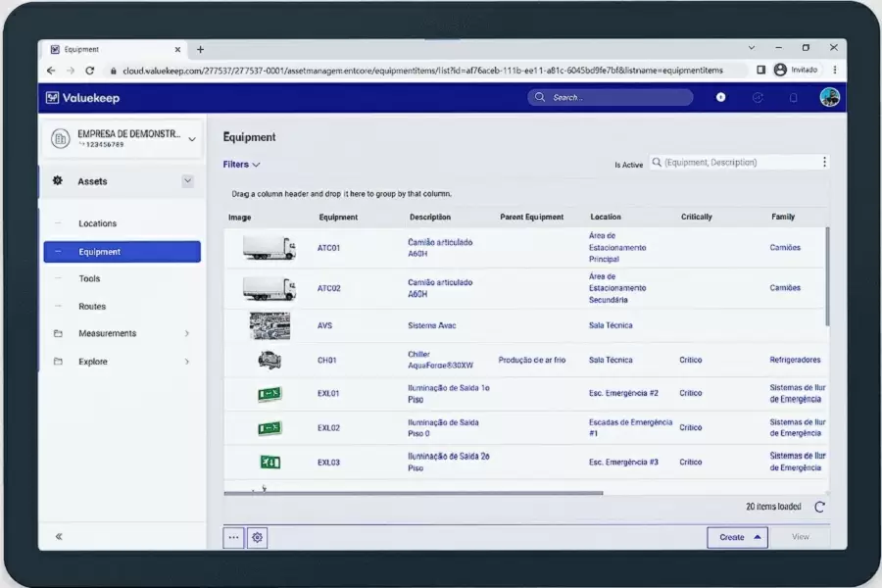Open the list settings gear icon
Screen dimensions: 882x588
tap(257, 537)
